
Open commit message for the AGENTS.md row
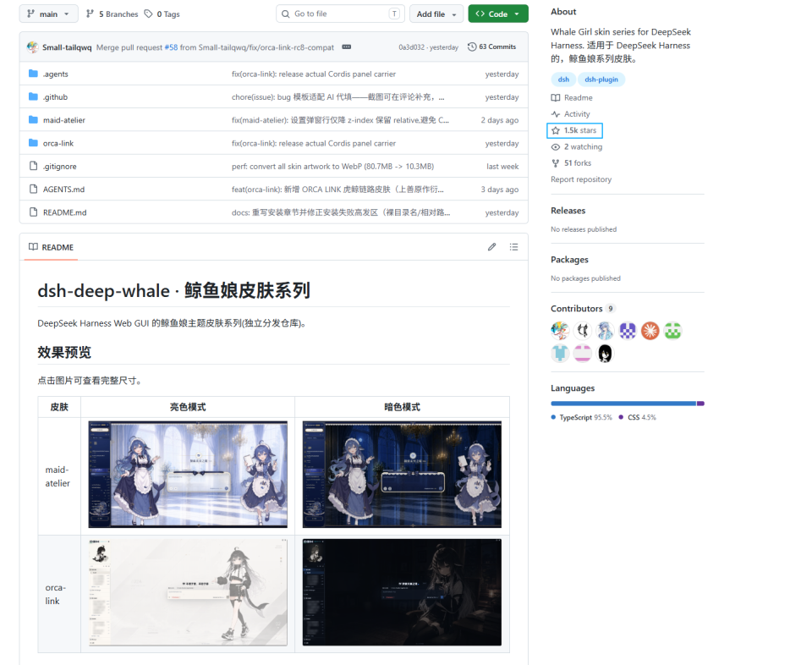(x=337, y=189)
